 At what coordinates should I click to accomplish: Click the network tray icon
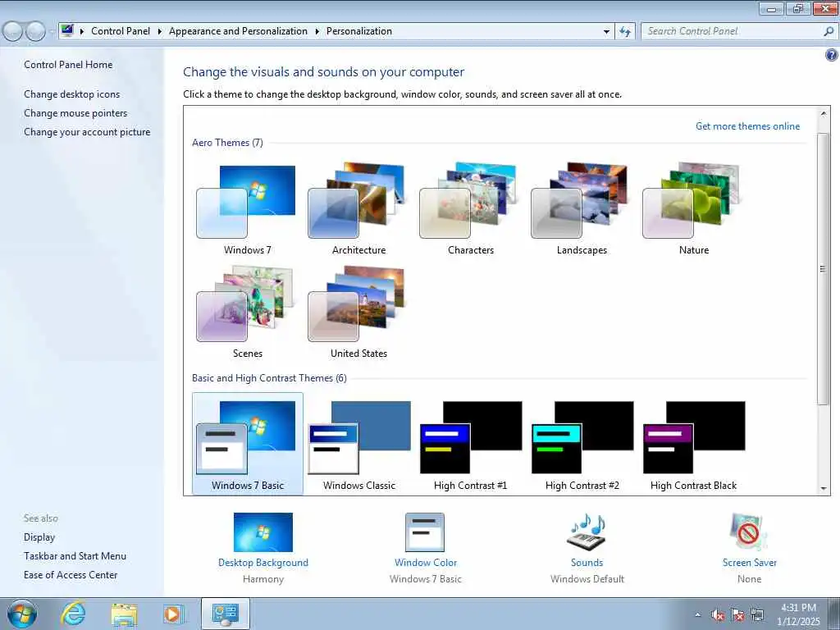[x=757, y=615]
